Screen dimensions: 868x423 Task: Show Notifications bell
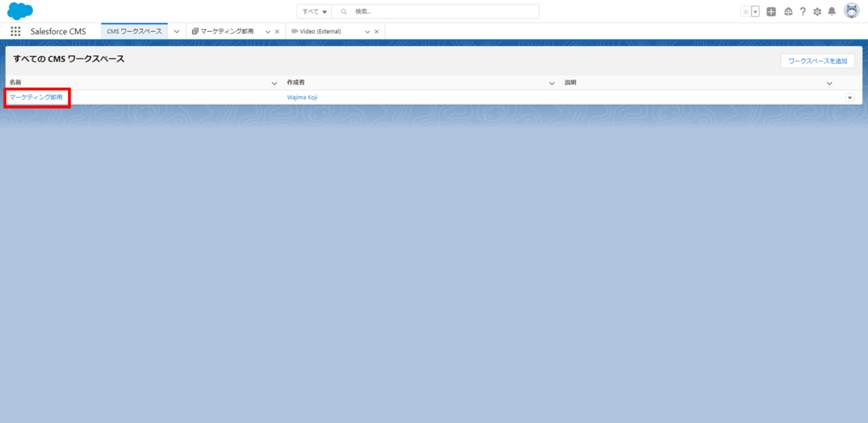pos(832,12)
